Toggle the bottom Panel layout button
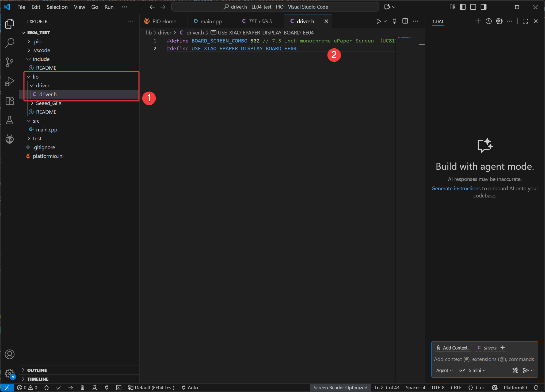 [x=473, y=7]
